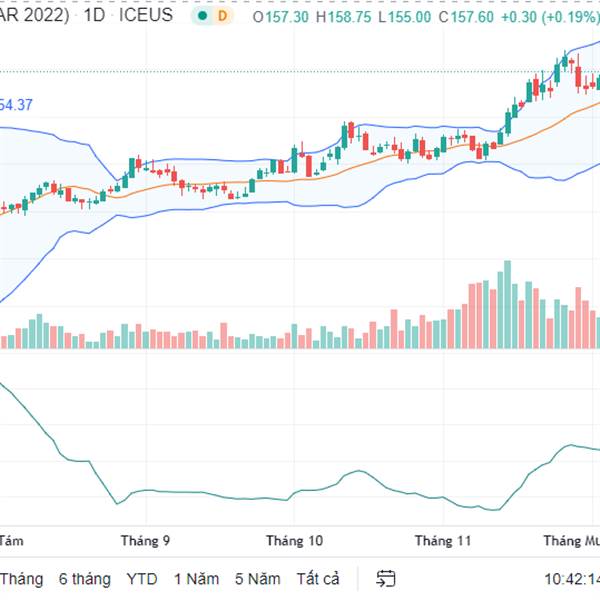Click the Tháng 10 axis label

coord(295,541)
